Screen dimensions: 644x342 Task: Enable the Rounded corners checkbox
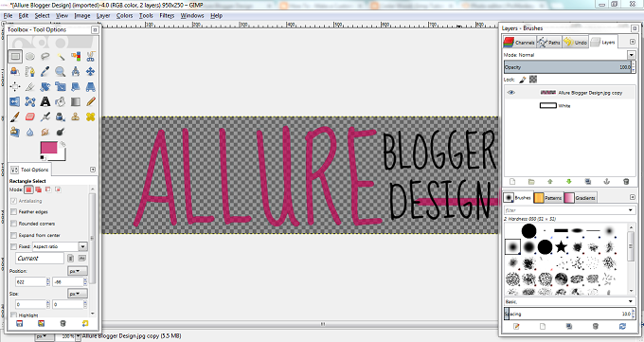[x=13, y=224]
